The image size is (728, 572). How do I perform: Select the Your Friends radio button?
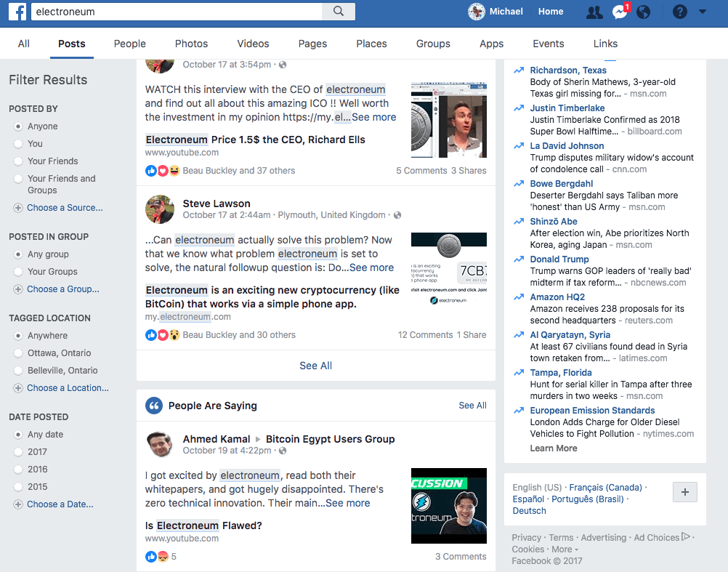[18, 161]
